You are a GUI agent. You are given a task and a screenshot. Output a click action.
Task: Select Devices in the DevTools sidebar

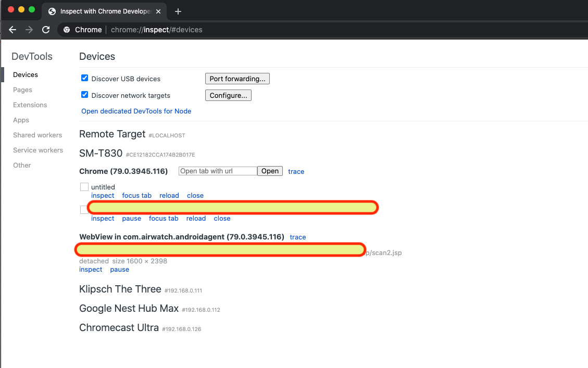26,74
